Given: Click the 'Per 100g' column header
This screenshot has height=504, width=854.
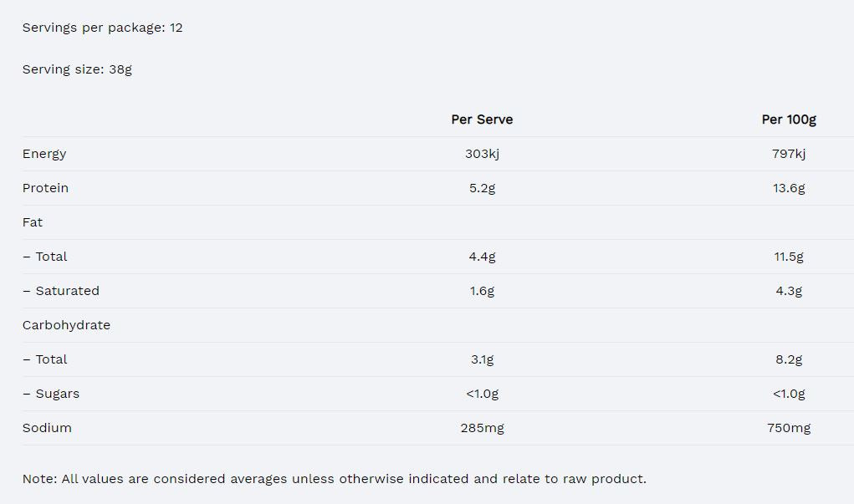Looking at the screenshot, I should coord(788,120).
